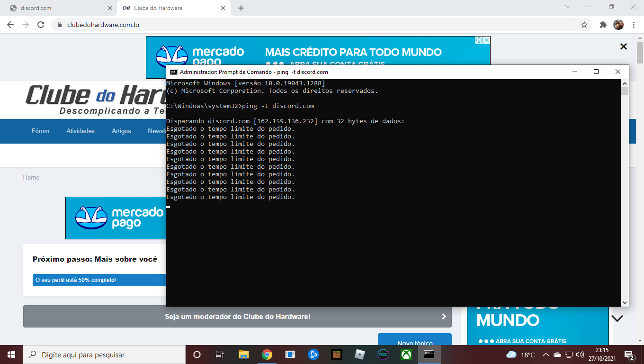Switch to Chrome in the taskbar

267,355
